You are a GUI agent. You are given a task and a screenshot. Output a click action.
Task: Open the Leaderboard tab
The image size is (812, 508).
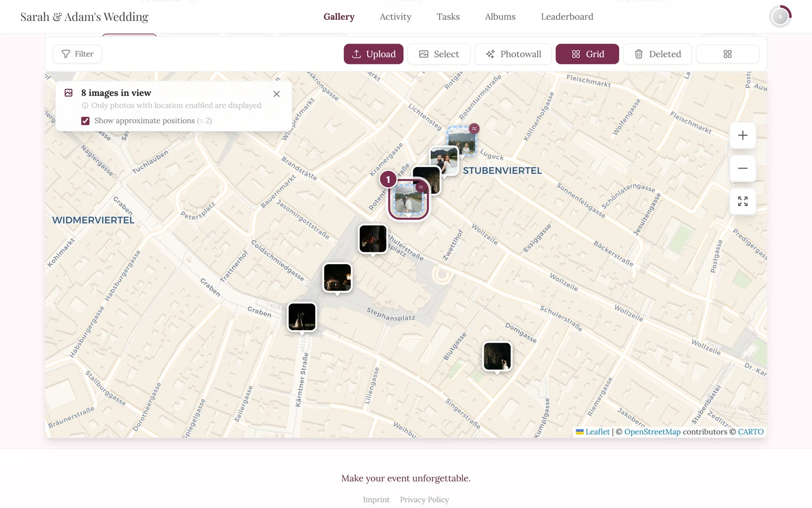click(x=567, y=17)
